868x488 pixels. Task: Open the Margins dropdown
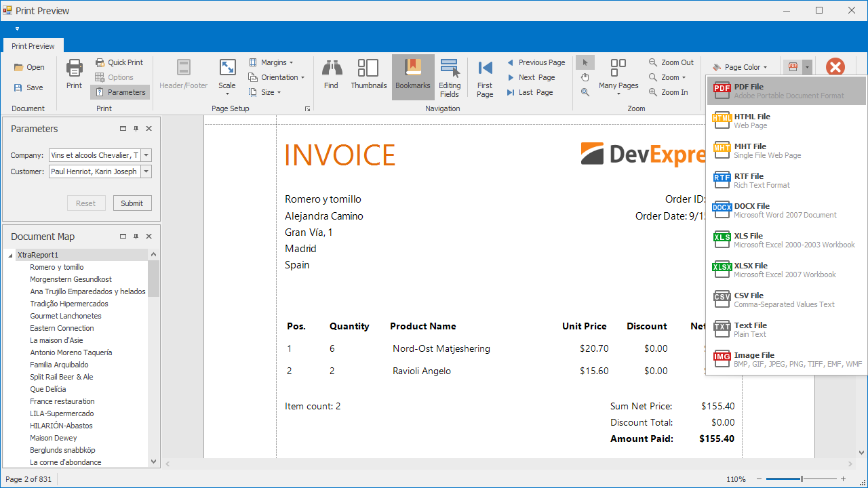271,62
